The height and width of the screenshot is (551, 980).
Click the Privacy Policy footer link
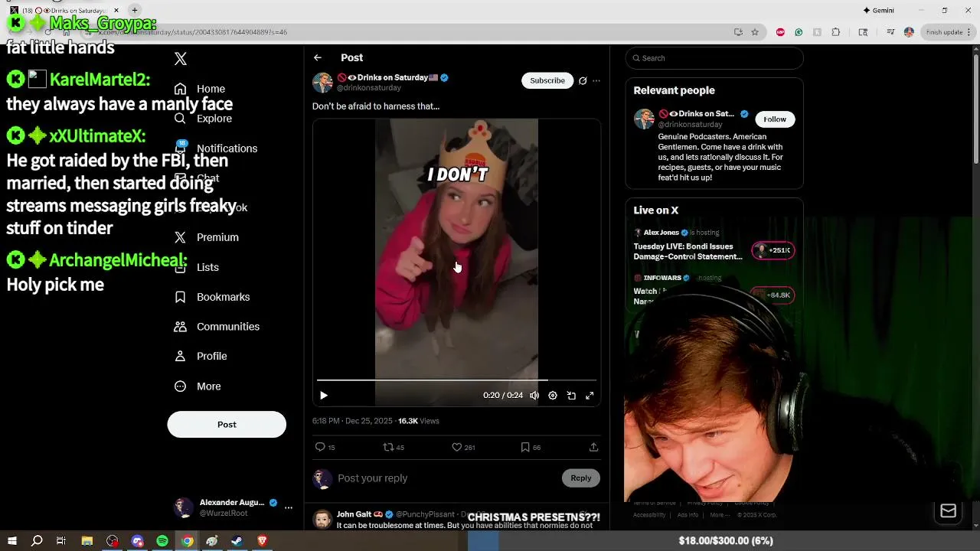[x=704, y=503]
